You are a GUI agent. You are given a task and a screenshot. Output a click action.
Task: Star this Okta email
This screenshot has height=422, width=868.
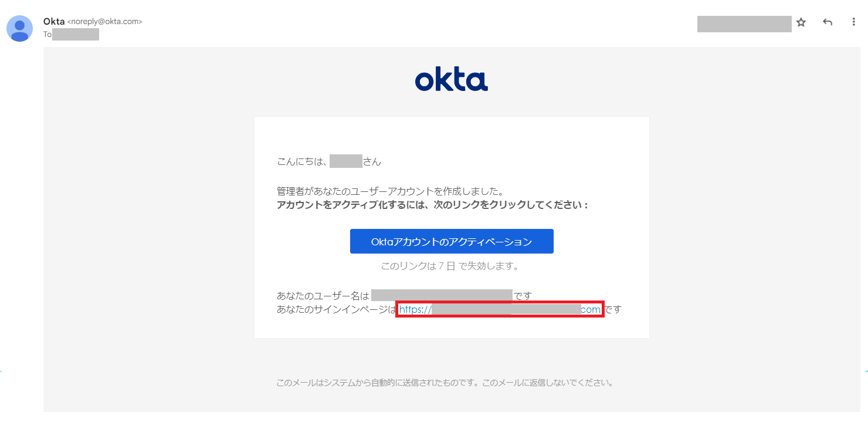801,22
